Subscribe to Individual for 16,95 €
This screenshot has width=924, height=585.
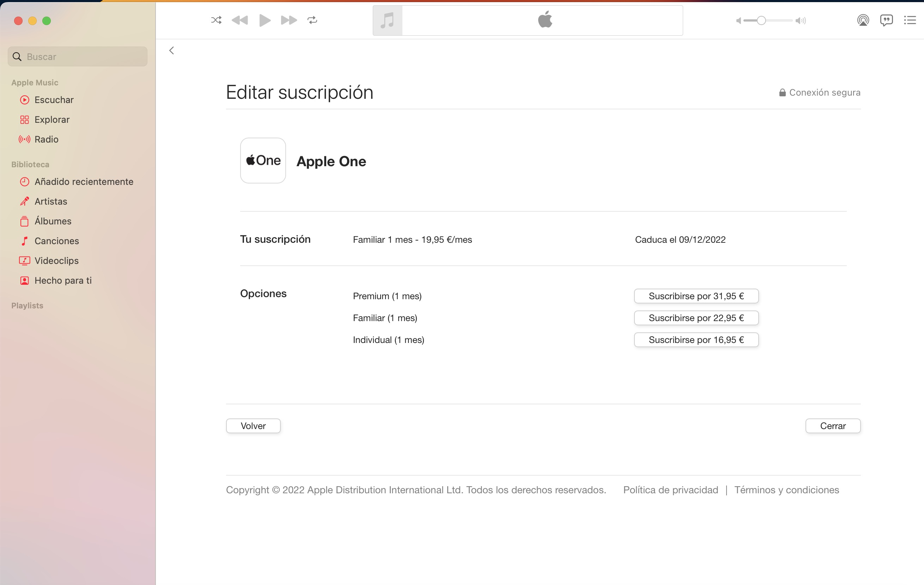696,340
